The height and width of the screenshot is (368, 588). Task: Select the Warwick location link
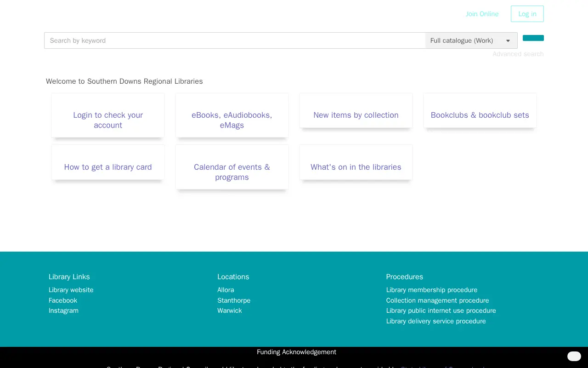pos(230,310)
